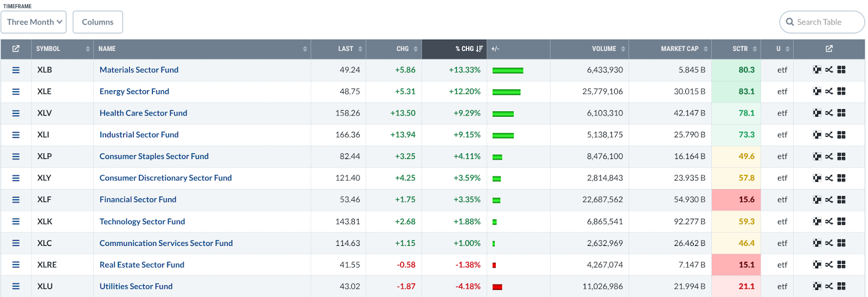The height and width of the screenshot is (297, 868).
Task: Open the Three Month timeframe dropdown
Action: 34,22
